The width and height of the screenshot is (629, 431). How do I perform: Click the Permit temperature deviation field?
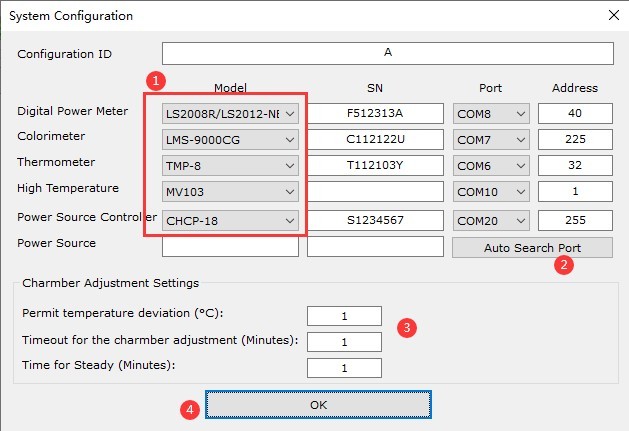coord(344,316)
